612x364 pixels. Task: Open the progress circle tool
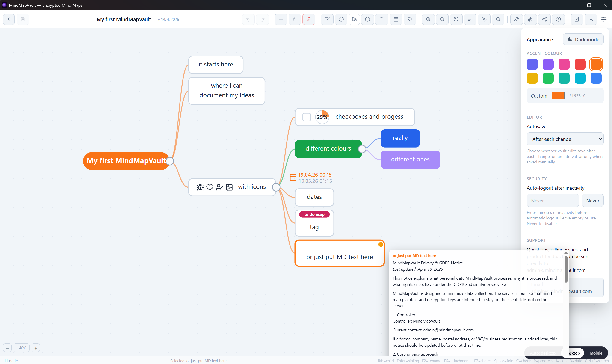[x=341, y=19]
